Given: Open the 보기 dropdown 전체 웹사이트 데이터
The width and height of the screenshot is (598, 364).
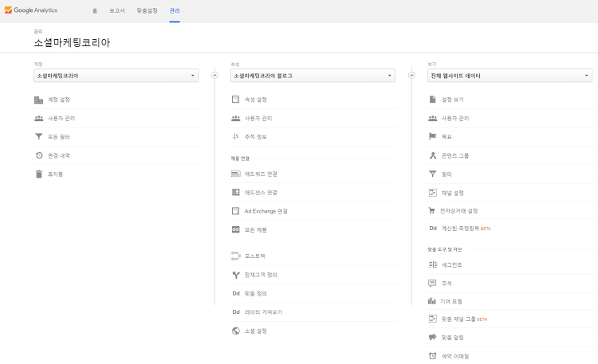Looking at the screenshot, I should click(x=509, y=76).
